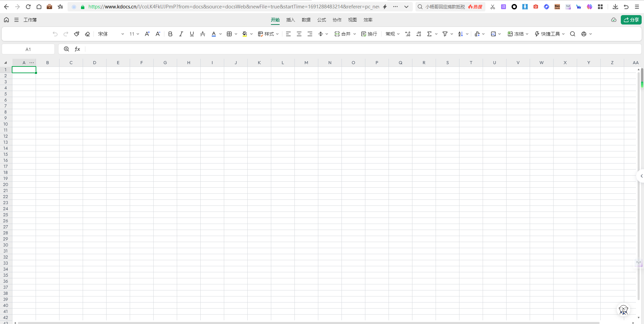Switch to the 公式 tab
This screenshot has height=324, width=644.
point(322,20)
